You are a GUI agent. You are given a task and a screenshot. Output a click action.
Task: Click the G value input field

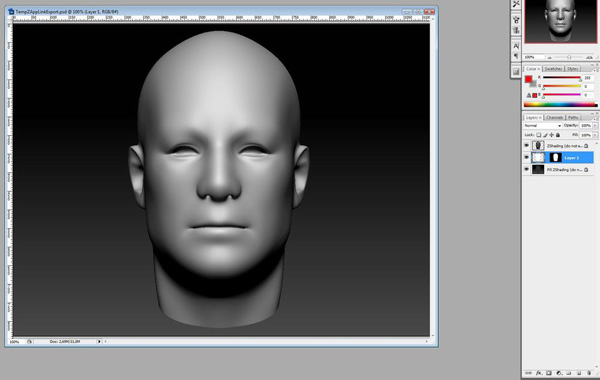point(588,86)
